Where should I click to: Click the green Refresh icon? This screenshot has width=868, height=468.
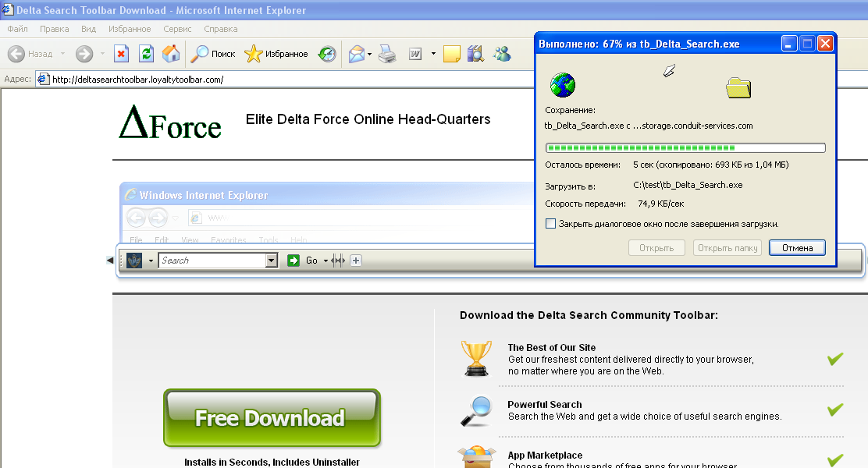click(x=146, y=54)
